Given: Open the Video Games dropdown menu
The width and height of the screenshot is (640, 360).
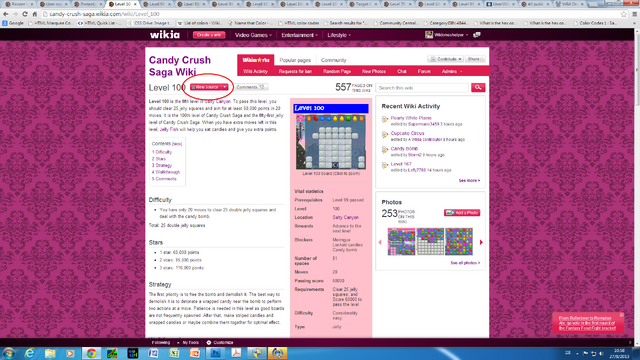Looking at the screenshot, I should click(253, 35).
